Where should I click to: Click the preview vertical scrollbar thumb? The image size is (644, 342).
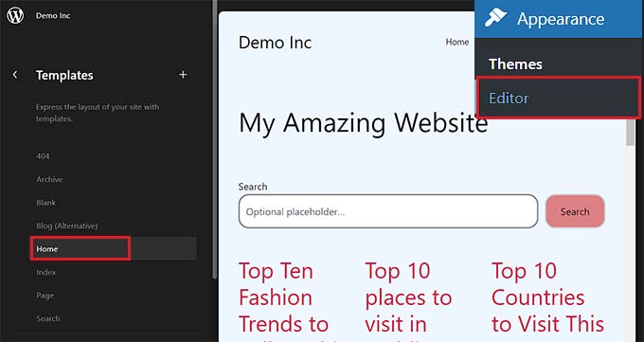point(630,132)
